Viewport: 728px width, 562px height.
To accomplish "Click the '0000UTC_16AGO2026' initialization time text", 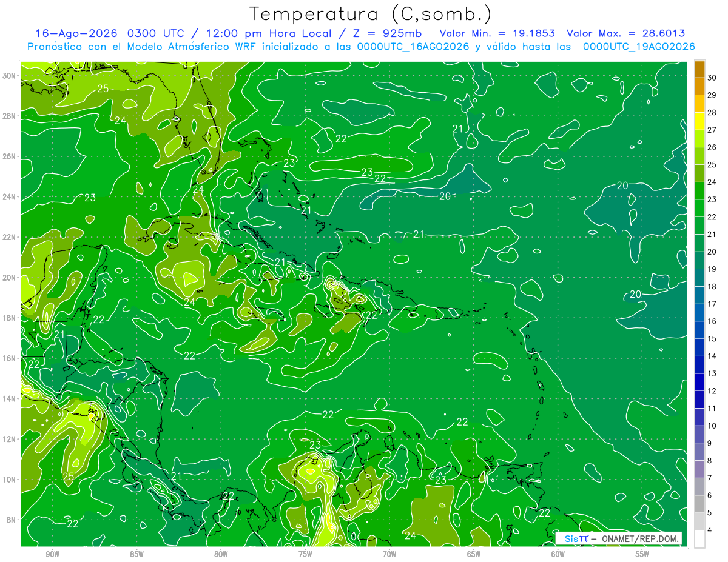I will (413, 47).
